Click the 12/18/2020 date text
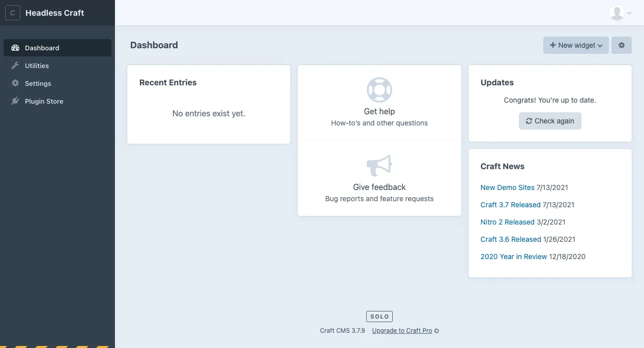Viewport: 644px width, 348px height. (x=567, y=257)
